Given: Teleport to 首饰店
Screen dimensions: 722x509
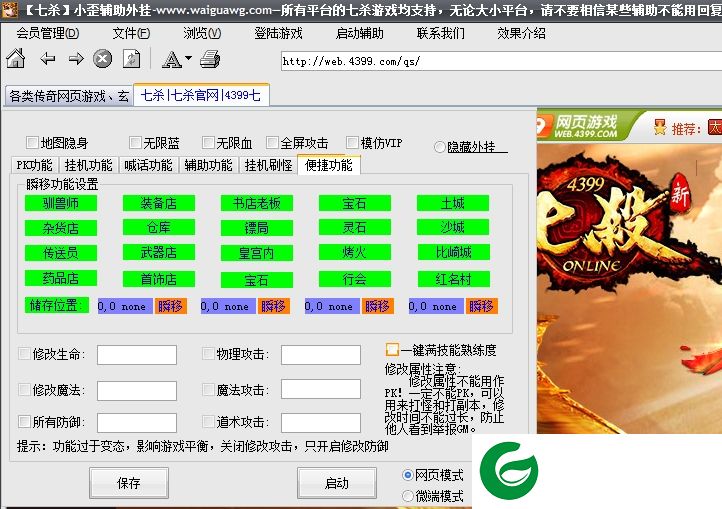Looking at the screenshot, I should pyautogui.click(x=159, y=279).
